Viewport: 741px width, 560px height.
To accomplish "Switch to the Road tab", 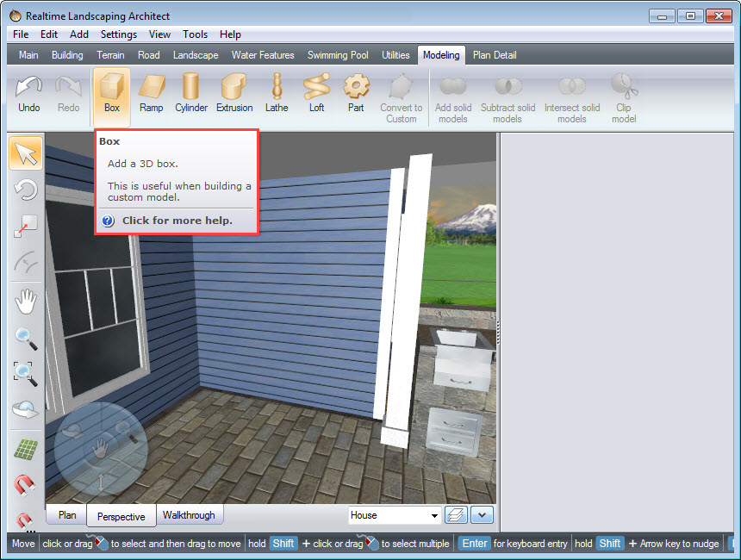I will (x=149, y=55).
